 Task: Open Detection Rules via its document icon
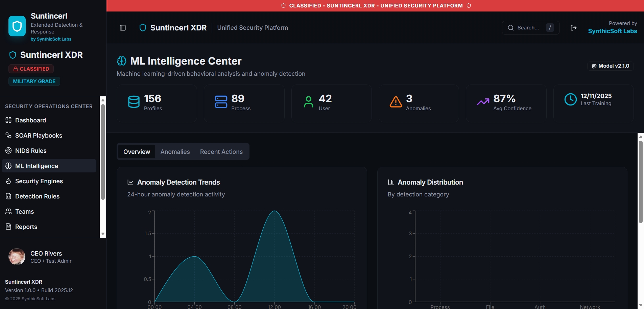click(8, 196)
